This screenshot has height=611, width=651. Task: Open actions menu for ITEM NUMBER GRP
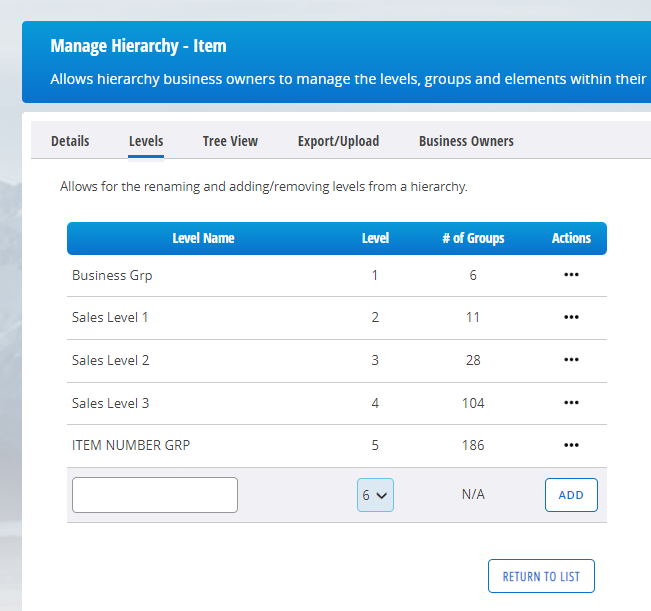[x=571, y=445]
